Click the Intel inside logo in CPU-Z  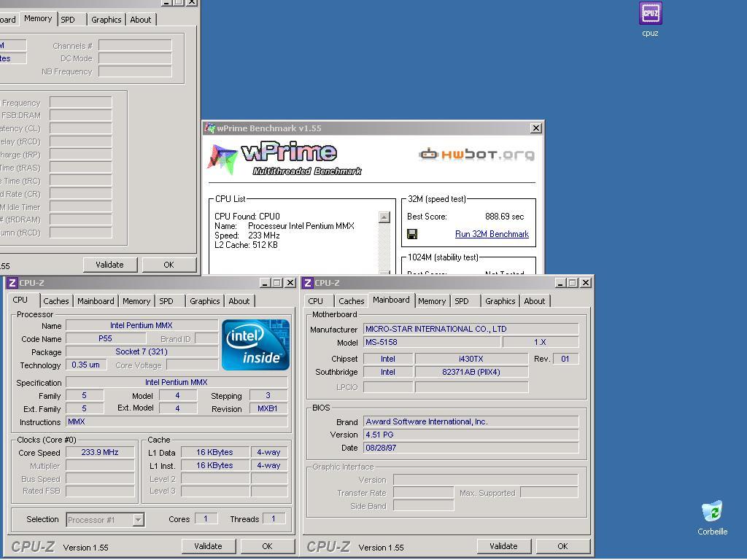tap(256, 345)
